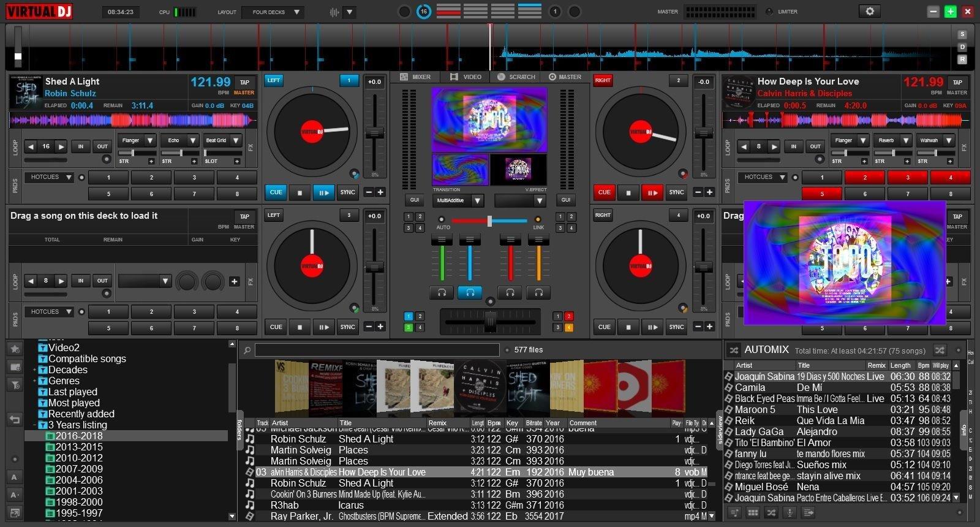This screenshot has width=980, height=527.
Task: Select the R3hab Icarus track row
Action: (x=477, y=505)
